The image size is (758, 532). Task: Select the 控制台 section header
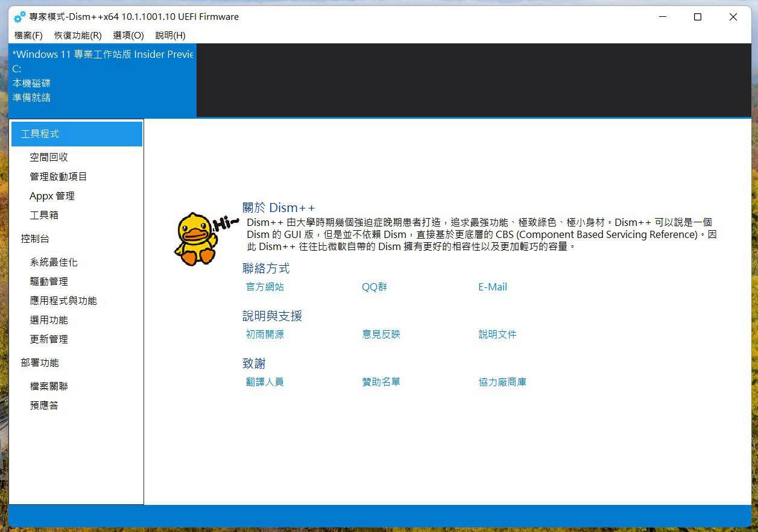pos(35,239)
